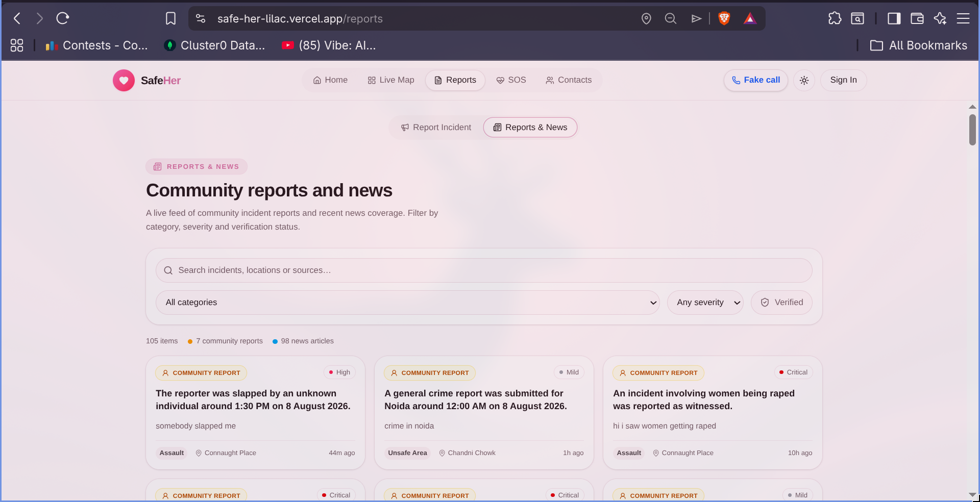Click the browser back arrow
This screenshot has height=502, width=980.
[x=17, y=19]
